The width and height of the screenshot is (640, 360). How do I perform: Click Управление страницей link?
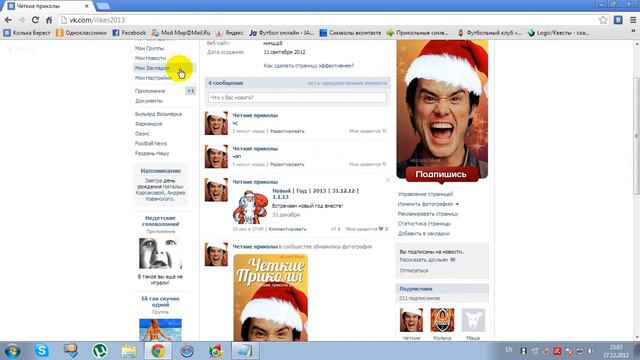coord(425,194)
